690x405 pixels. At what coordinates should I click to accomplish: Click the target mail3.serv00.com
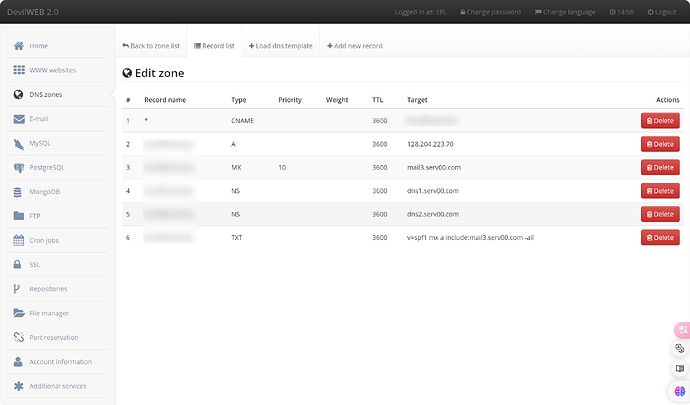tap(434, 167)
